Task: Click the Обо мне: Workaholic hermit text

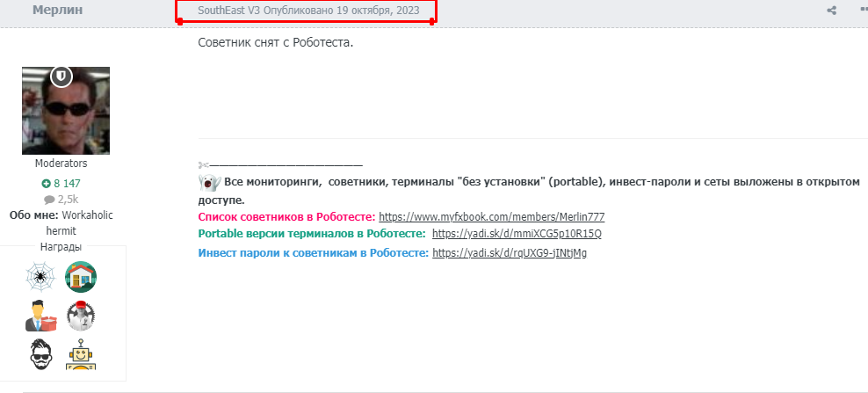Action: [61, 222]
